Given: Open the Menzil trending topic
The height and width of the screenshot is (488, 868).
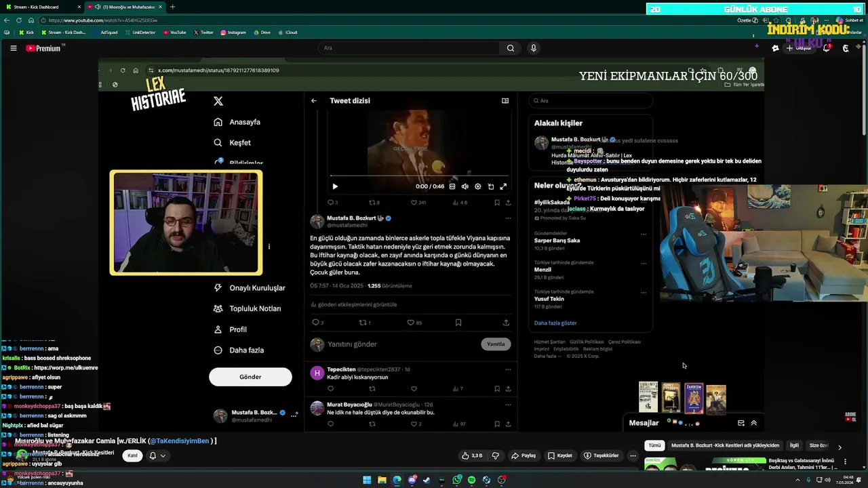Looking at the screenshot, I should tap(542, 270).
